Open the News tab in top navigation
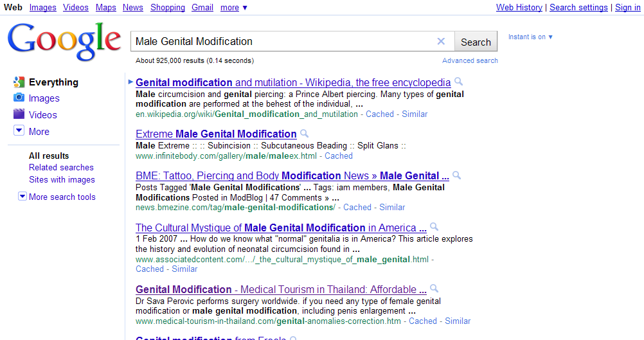This screenshot has width=644, height=340. pyautogui.click(x=133, y=8)
